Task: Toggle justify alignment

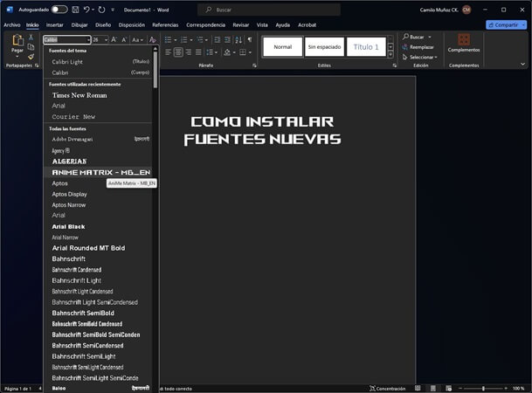Action: (x=198, y=52)
